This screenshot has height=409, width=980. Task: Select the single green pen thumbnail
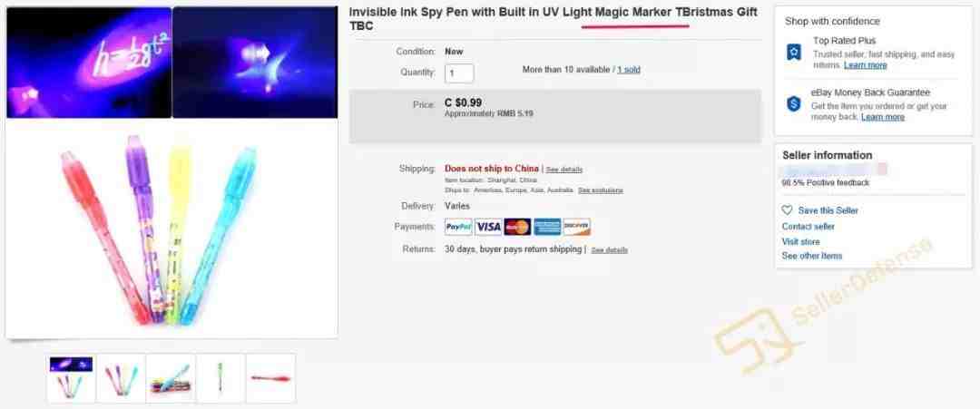220,378
